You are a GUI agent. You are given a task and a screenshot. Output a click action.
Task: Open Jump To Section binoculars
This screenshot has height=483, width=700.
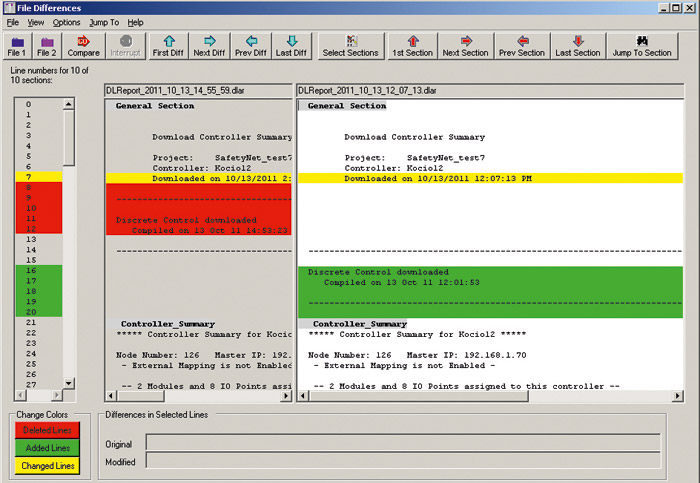pos(642,45)
